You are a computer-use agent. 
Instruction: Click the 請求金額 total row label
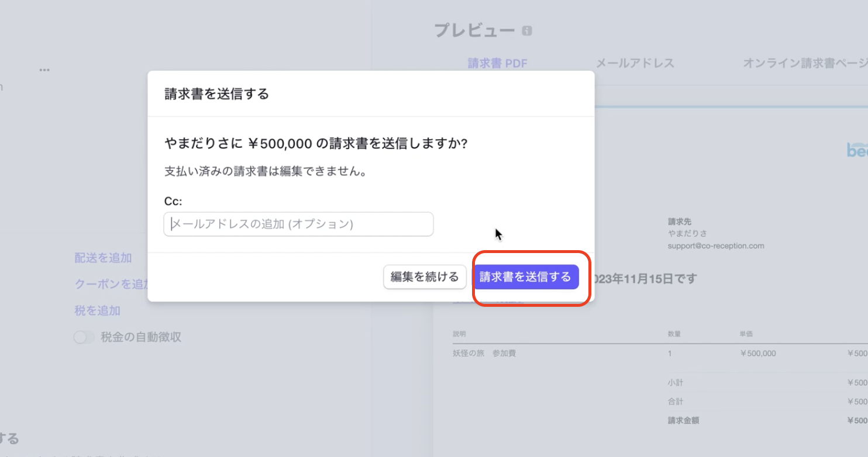683,420
